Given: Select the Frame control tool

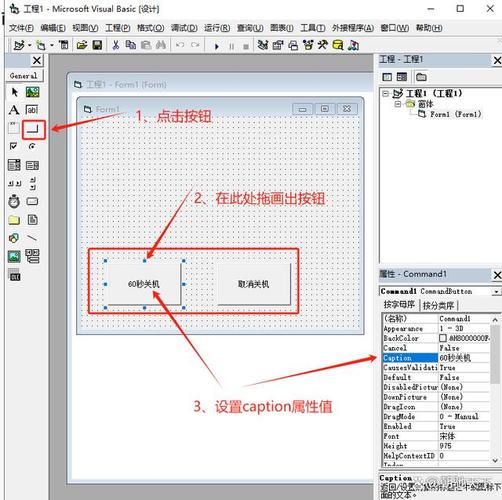Looking at the screenshot, I should (14, 128).
